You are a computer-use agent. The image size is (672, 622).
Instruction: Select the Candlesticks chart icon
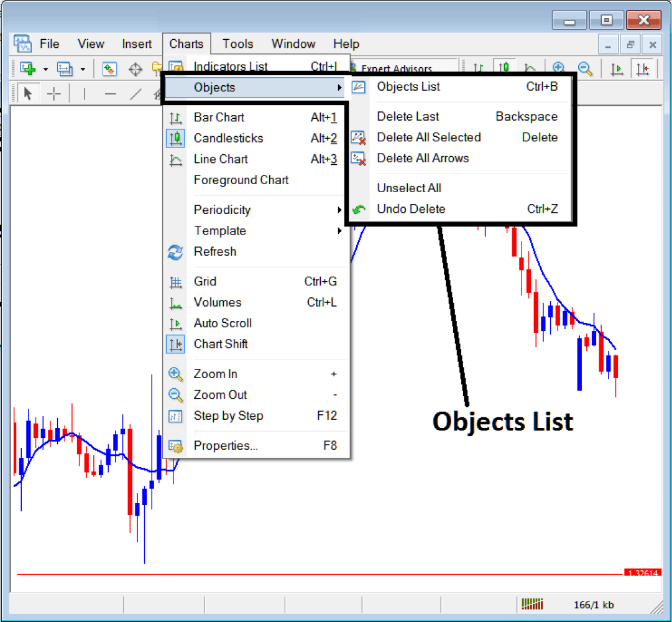point(504,68)
